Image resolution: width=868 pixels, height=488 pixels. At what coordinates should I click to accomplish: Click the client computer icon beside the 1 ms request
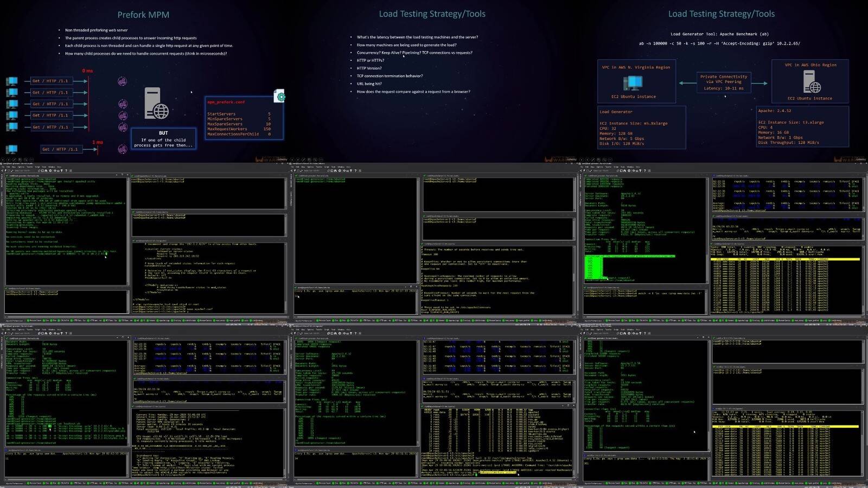coord(11,149)
